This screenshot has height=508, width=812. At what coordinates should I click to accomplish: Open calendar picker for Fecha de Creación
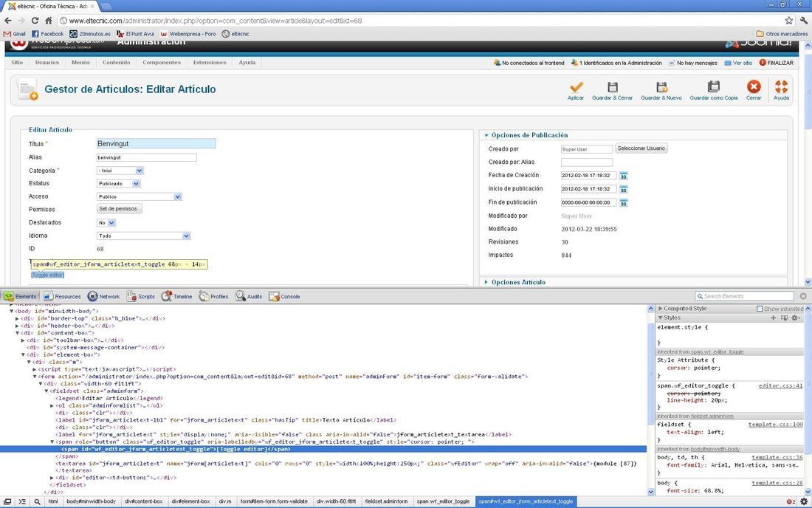[x=624, y=176]
